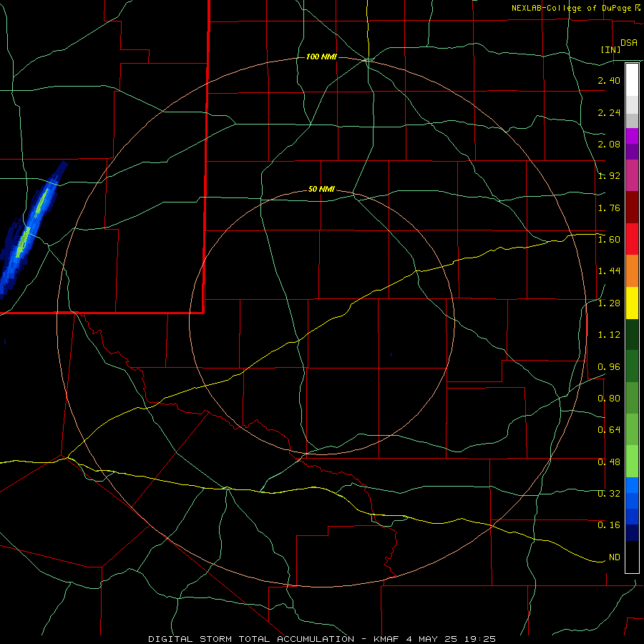644x644 pixels.
Task: Click the 0.32 legend value
Action: pyautogui.click(x=609, y=494)
